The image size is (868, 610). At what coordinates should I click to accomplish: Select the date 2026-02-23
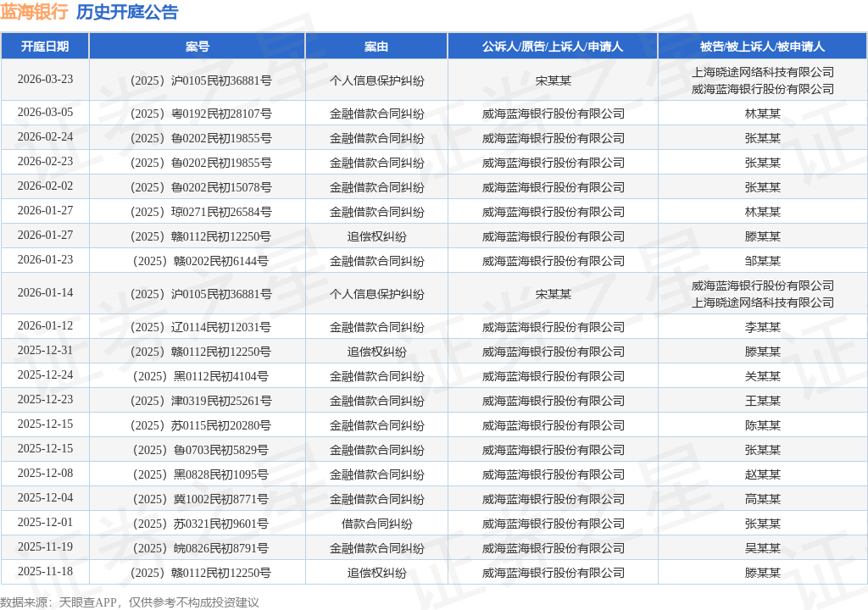point(46,161)
